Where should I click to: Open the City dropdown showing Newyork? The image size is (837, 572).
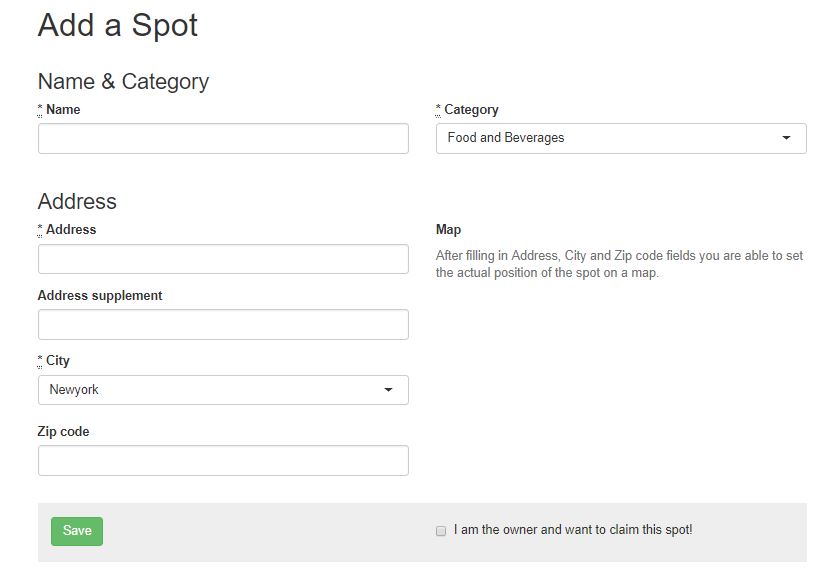[x=223, y=390]
